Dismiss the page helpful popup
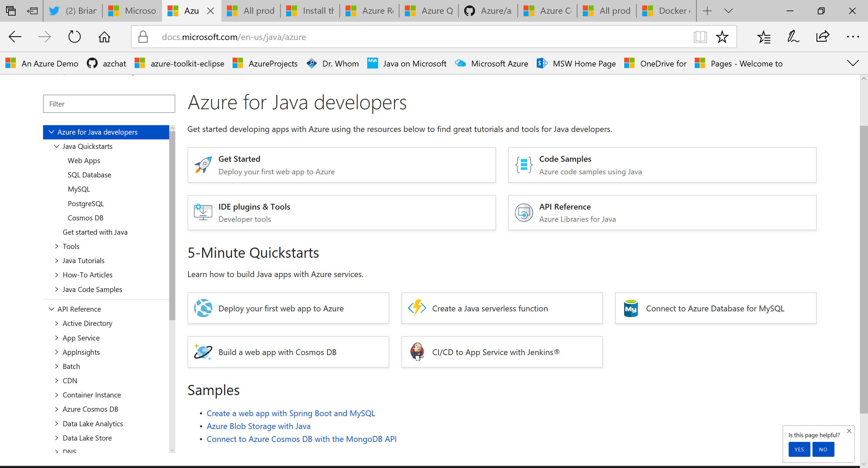This screenshot has width=868, height=468. click(849, 431)
